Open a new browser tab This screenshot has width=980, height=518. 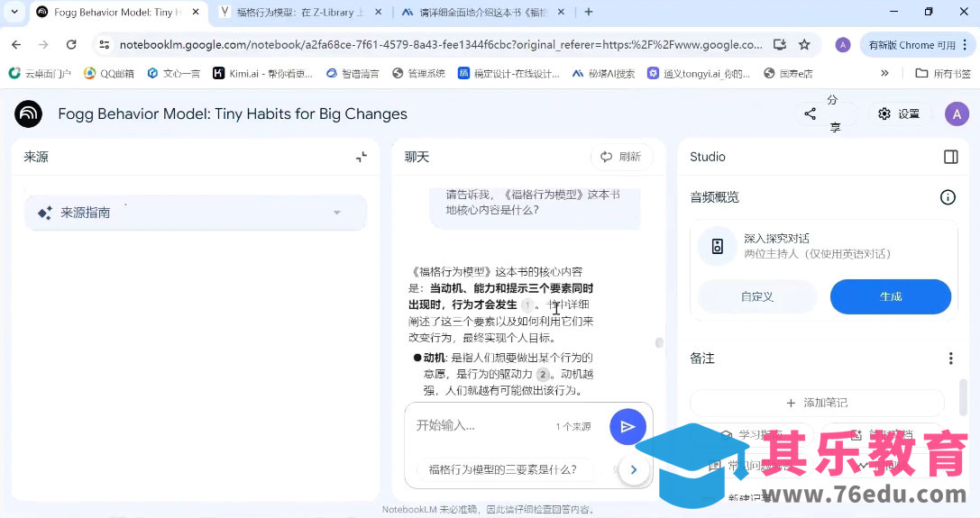click(x=589, y=12)
